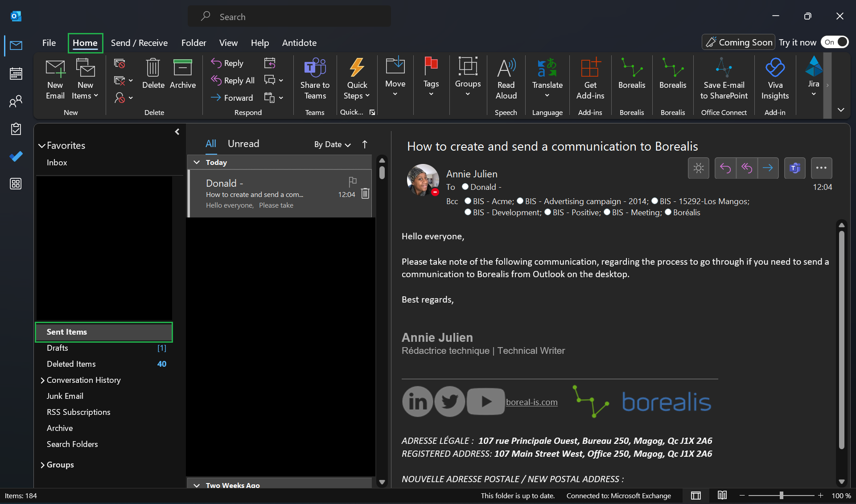The image size is (856, 504).
Task: Archive the selected message
Action: point(183,74)
